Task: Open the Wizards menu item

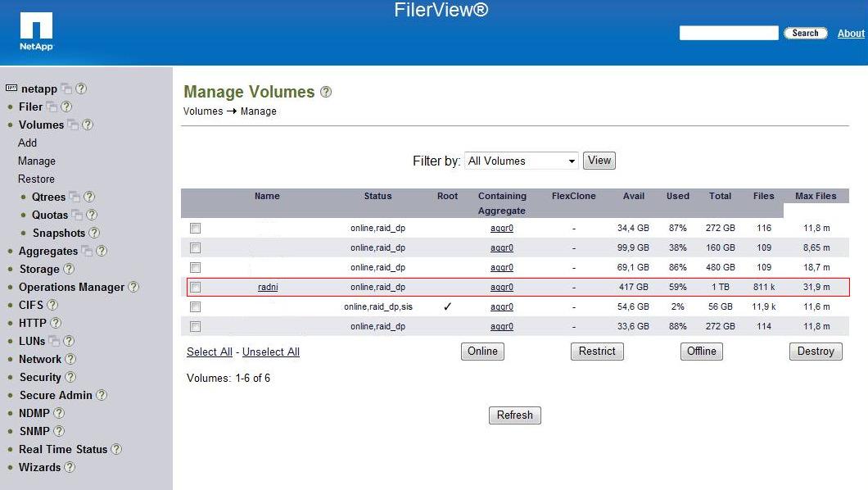Action: coord(40,467)
